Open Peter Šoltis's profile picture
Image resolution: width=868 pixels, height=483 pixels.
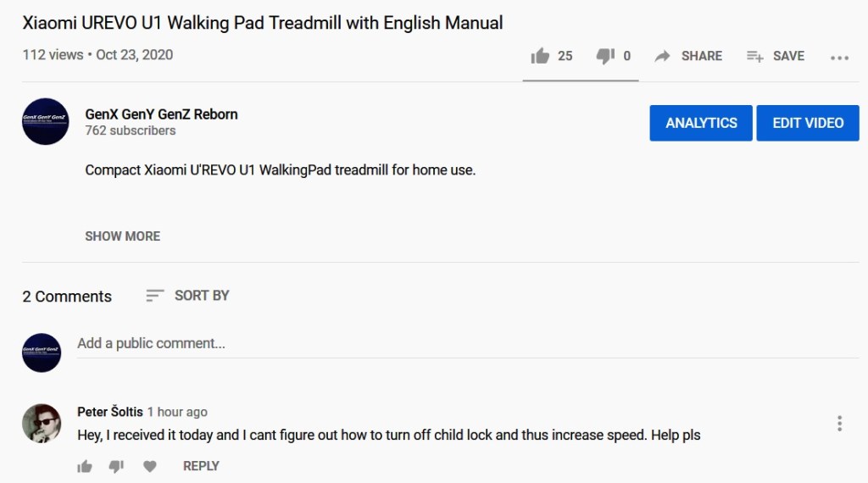42,423
